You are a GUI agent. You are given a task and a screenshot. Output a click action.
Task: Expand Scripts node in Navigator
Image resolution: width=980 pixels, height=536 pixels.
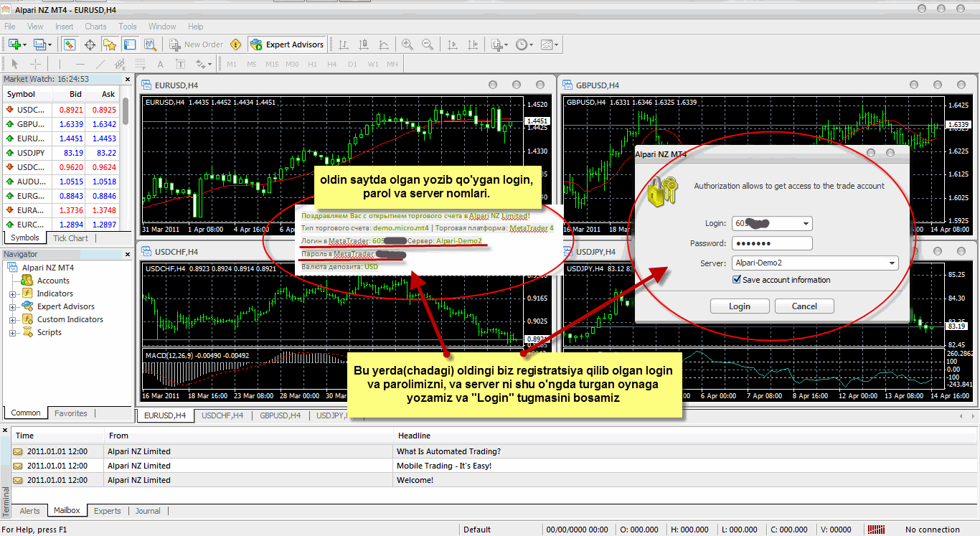click(12, 332)
